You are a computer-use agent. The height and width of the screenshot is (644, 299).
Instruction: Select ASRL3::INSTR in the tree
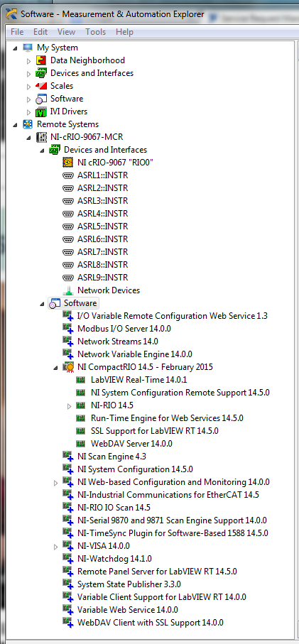tap(103, 201)
